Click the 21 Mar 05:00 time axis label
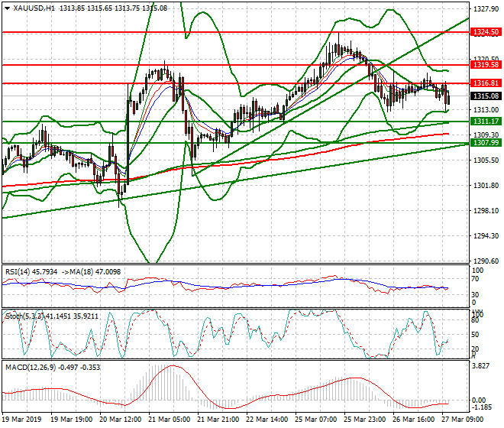Image resolution: width=504 pixels, height=428 pixels. click(169, 420)
